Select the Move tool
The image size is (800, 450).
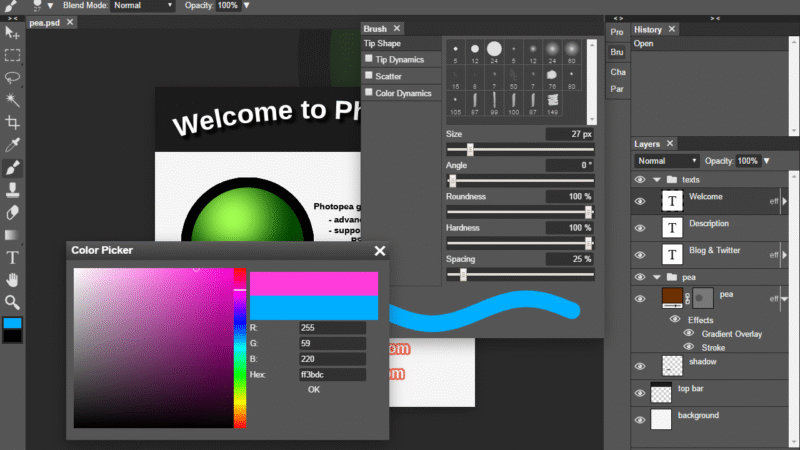tap(13, 33)
